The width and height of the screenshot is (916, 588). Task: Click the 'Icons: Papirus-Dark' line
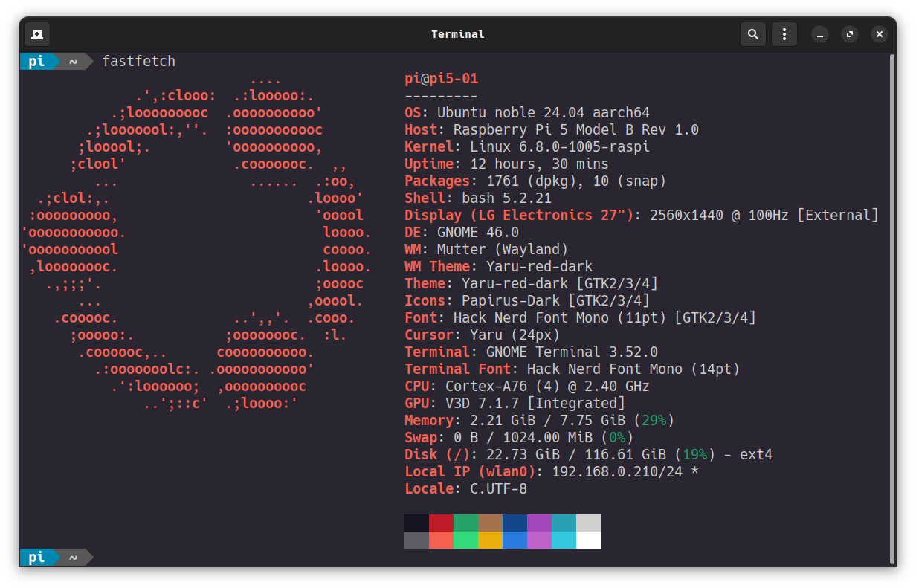click(527, 301)
